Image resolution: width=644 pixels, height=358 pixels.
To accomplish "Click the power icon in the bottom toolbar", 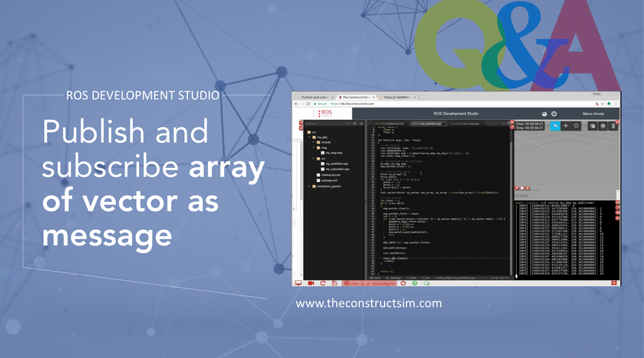I will pyautogui.click(x=403, y=283).
